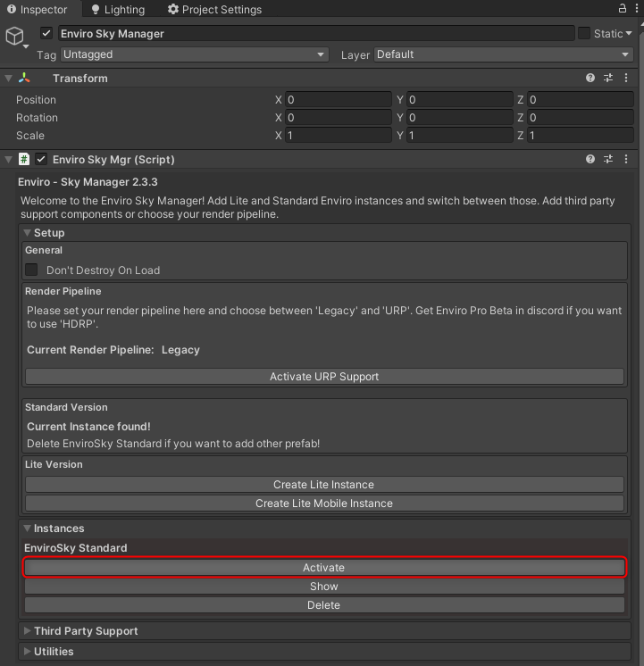Image resolution: width=644 pixels, height=666 pixels.
Task: Click the Position X input field
Action: pos(338,100)
